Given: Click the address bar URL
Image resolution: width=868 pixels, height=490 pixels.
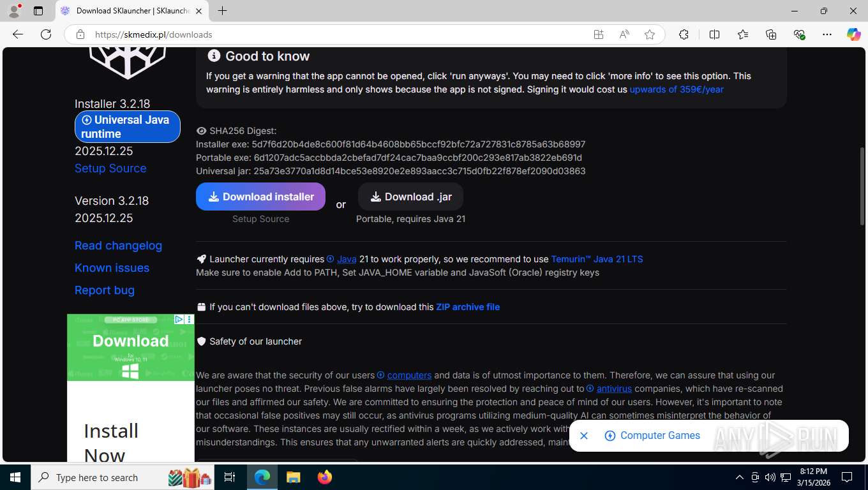Looking at the screenshot, I should tap(153, 34).
